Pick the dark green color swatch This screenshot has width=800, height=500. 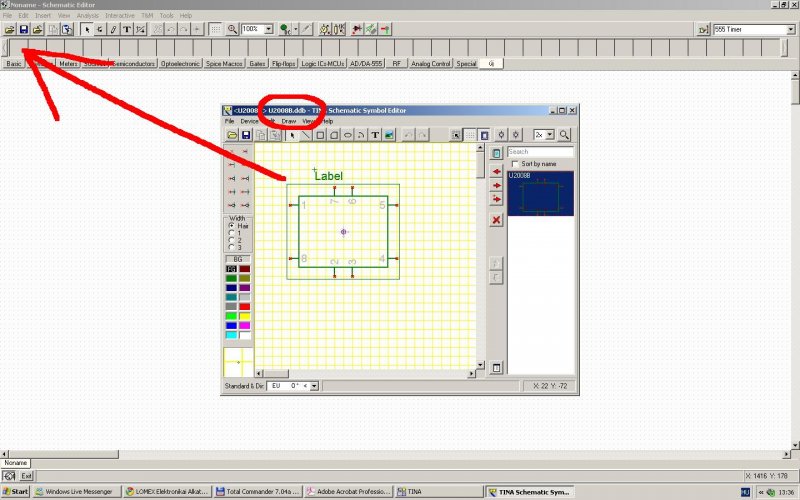tap(232, 279)
